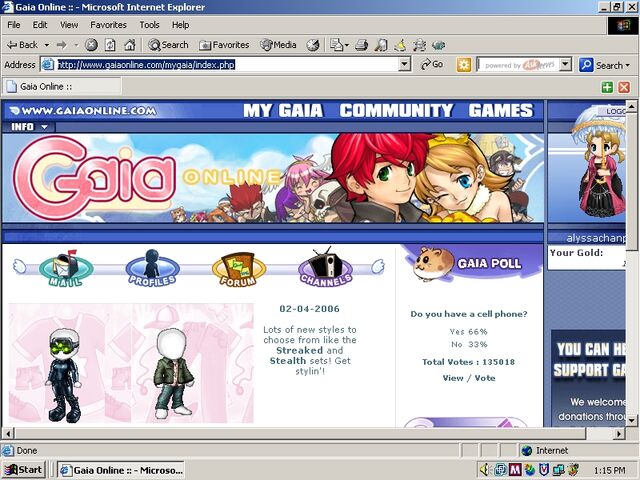Expand the Ask search box dropdown

point(565,64)
